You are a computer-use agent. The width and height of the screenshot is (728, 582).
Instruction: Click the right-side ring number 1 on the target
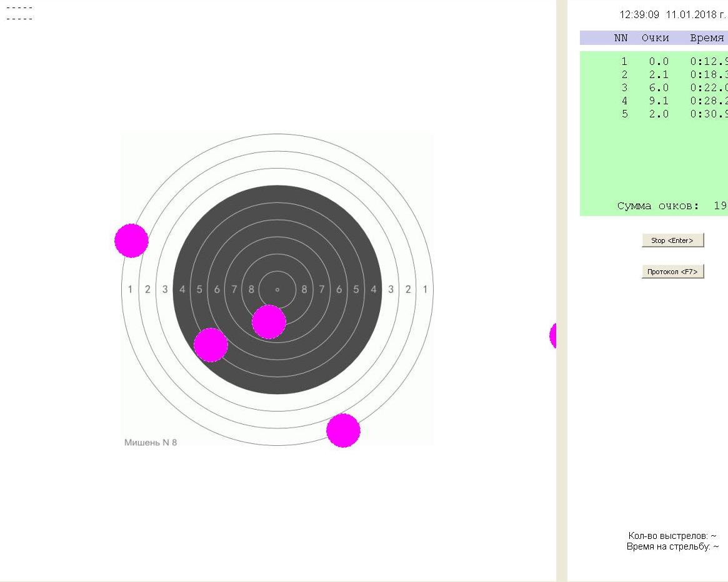click(425, 289)
